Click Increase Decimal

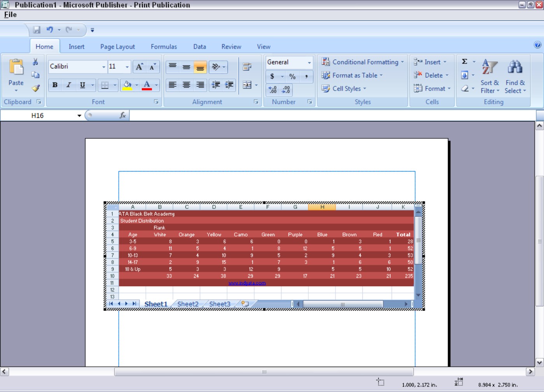coord(273,90)
